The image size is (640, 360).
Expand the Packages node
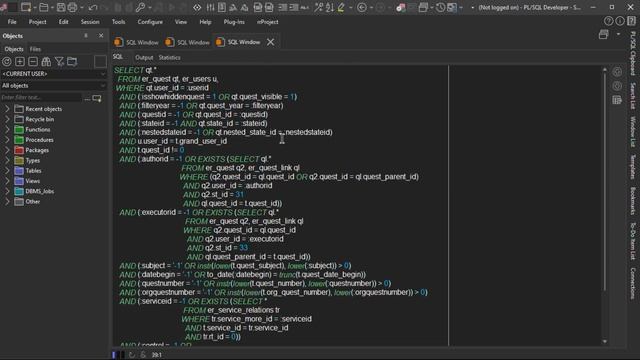(7, 150)
